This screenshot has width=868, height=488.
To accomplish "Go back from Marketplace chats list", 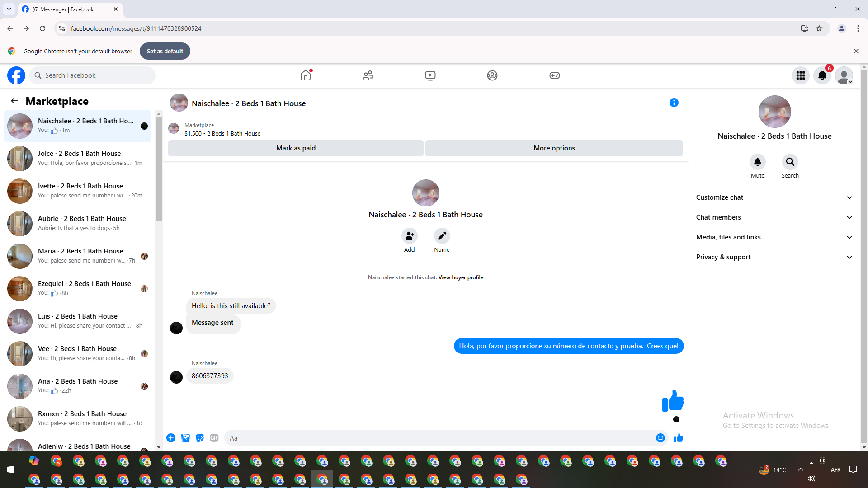I will click(14, 101).
